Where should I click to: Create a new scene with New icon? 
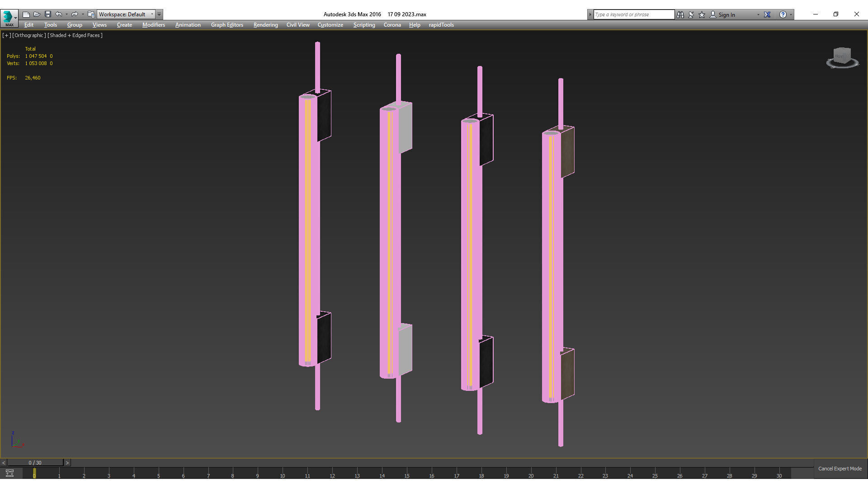tap(26, 14)
